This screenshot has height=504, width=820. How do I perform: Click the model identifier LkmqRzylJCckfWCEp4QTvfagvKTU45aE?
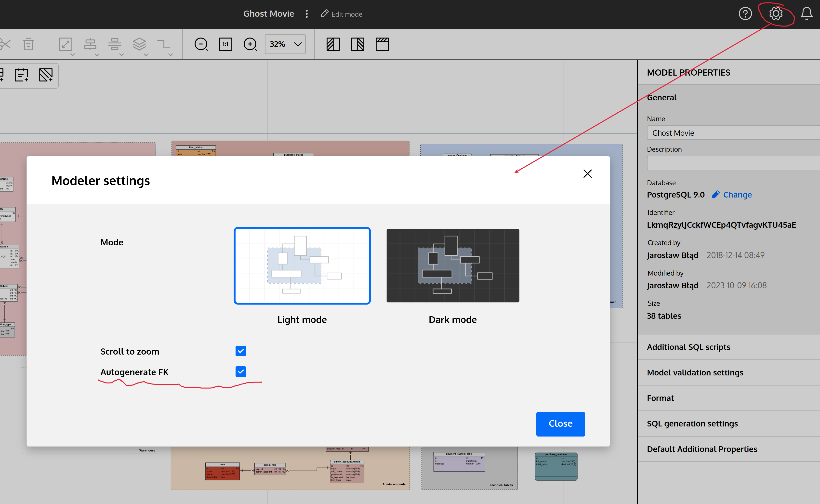click(721, 225)
